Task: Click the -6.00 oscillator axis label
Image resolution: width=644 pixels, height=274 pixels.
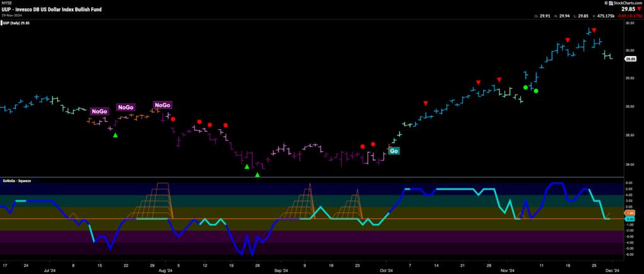Action: [x=629, y=254]
